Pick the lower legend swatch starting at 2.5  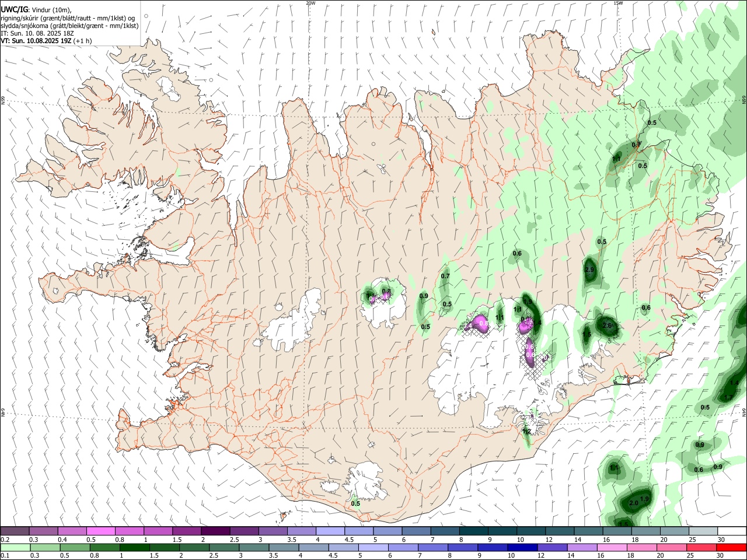coord(224,547)
